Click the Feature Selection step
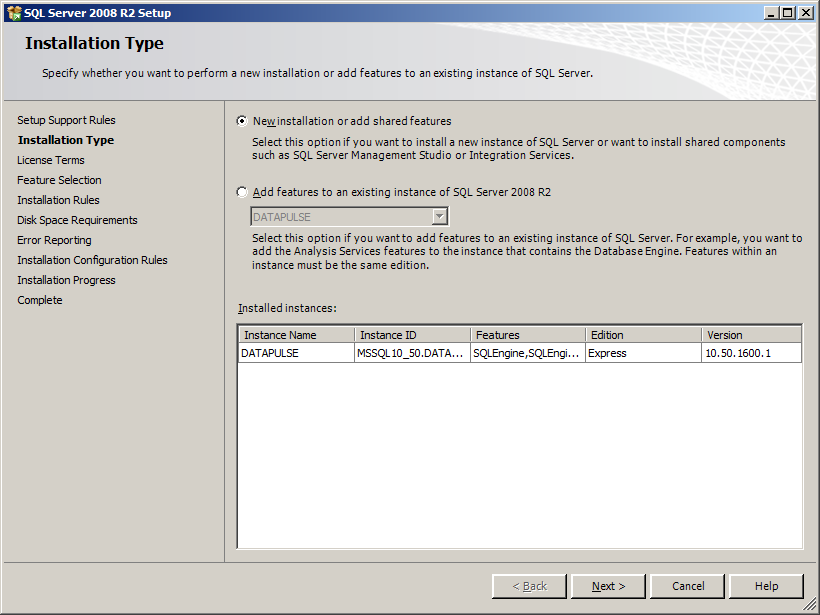Viewport: 820px width, 615px height. 59,180
